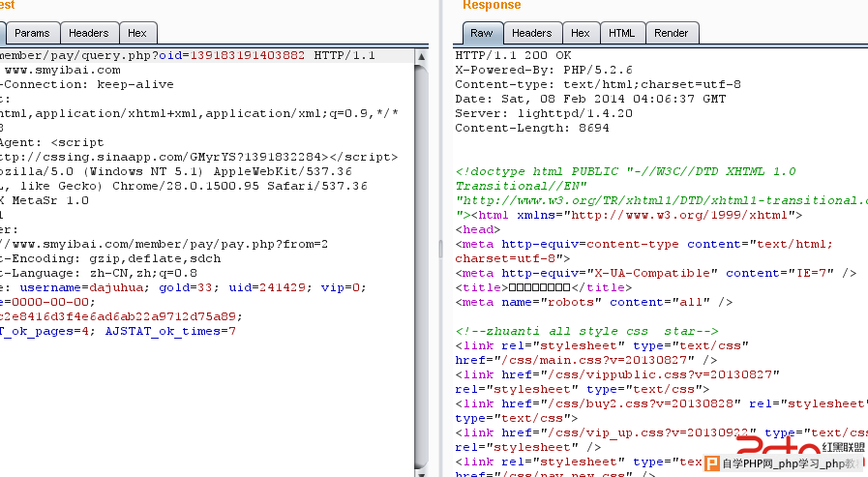
Task: Click the '<head>' tag in response
Action: pos(478,229)
